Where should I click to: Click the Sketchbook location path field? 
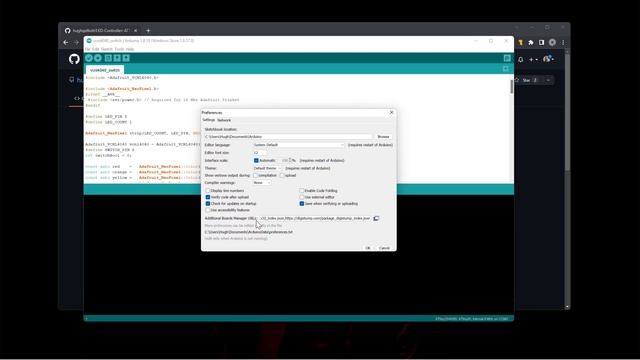coord(288,137)
